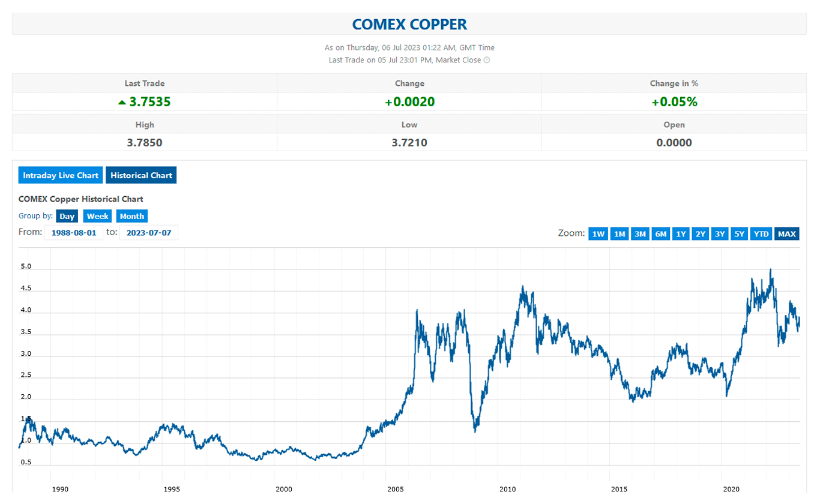Group chart data by Month
820x504 pixels.
131,216
